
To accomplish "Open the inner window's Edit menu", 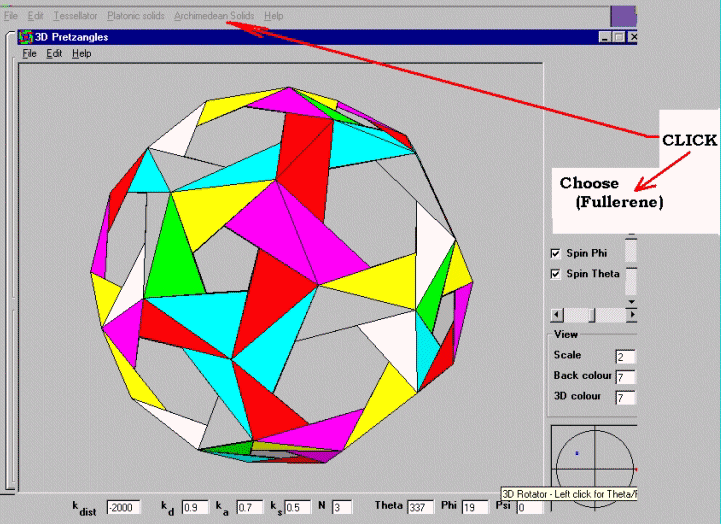I will 54,53.
